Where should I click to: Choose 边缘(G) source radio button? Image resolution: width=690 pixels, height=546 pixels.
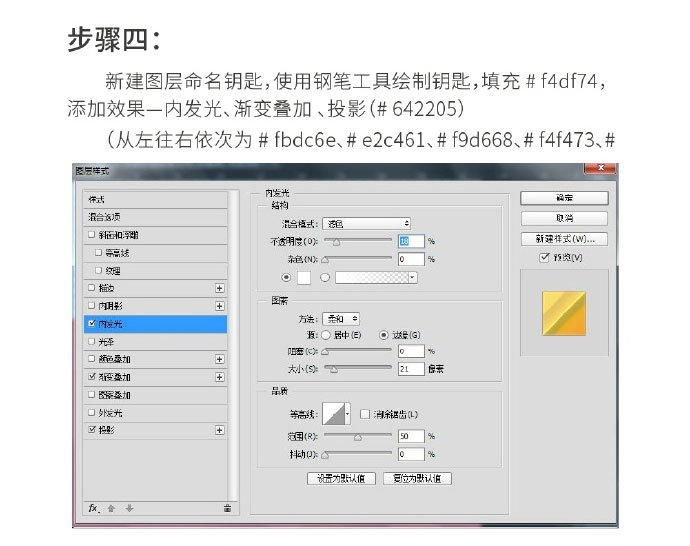click(x=384, y=335)
